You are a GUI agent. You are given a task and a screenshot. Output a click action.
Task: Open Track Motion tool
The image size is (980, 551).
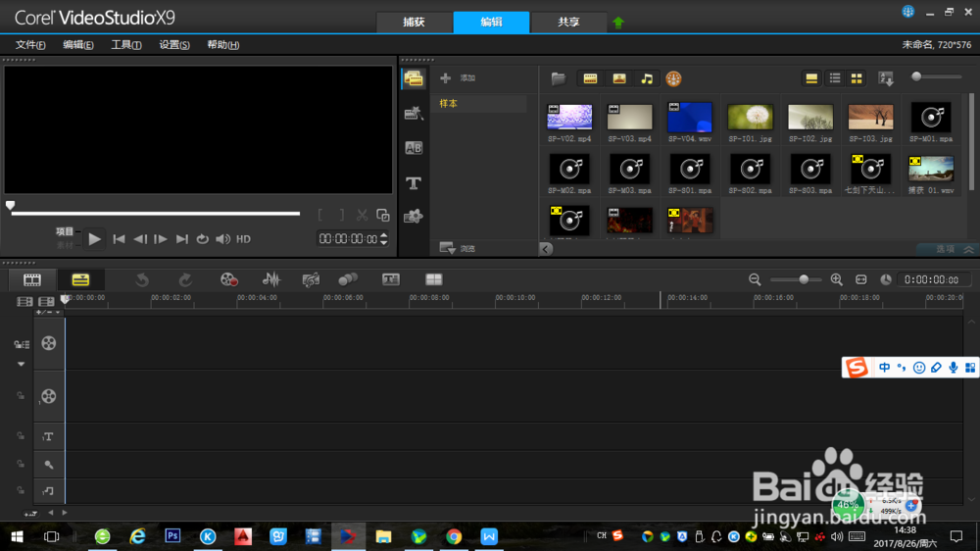click(x=348, y=279)
